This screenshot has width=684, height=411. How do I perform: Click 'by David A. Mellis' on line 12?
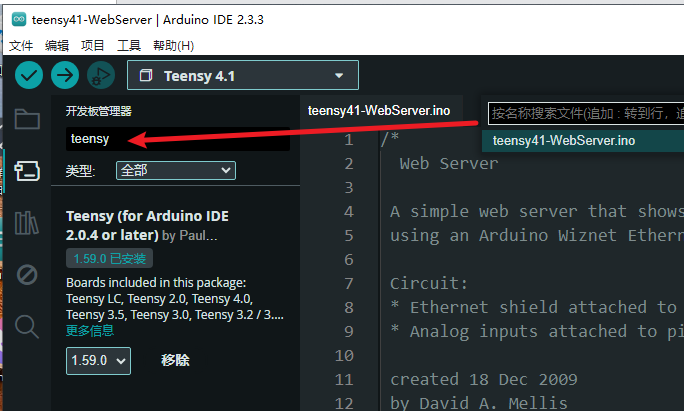(x=479, y=404)
